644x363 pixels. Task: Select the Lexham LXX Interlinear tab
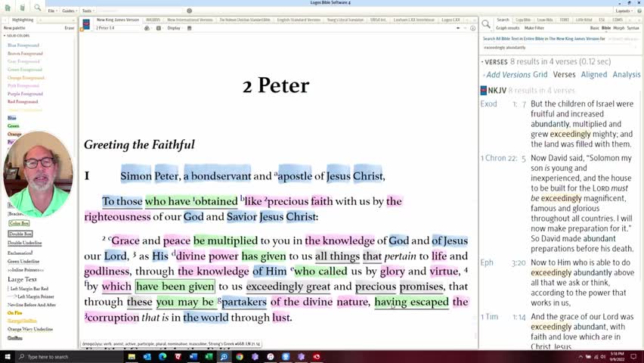coord(413,20)
